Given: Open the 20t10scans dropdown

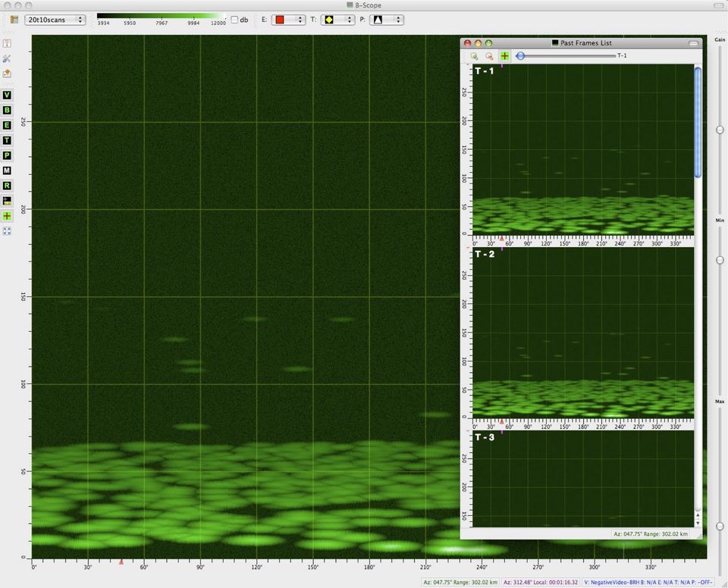Looking at the screenshot, I should click(x=54, y=19).
